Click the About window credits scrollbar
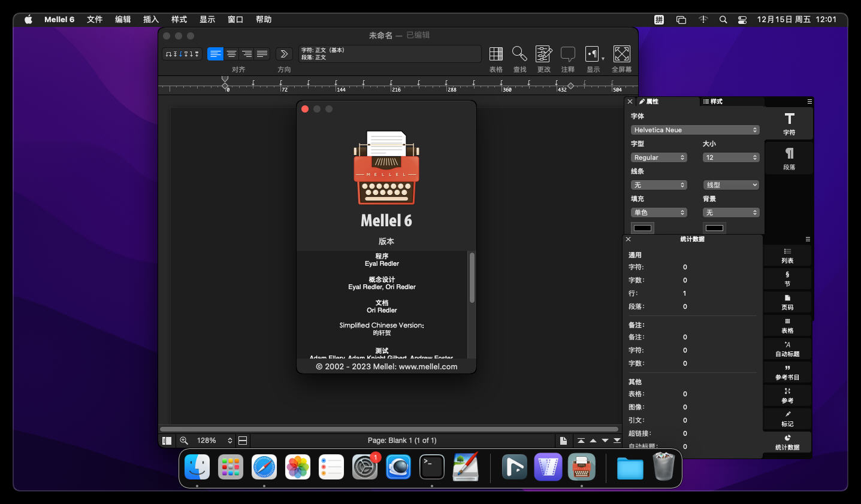861x504 pixels. click(x=472, y=278)
